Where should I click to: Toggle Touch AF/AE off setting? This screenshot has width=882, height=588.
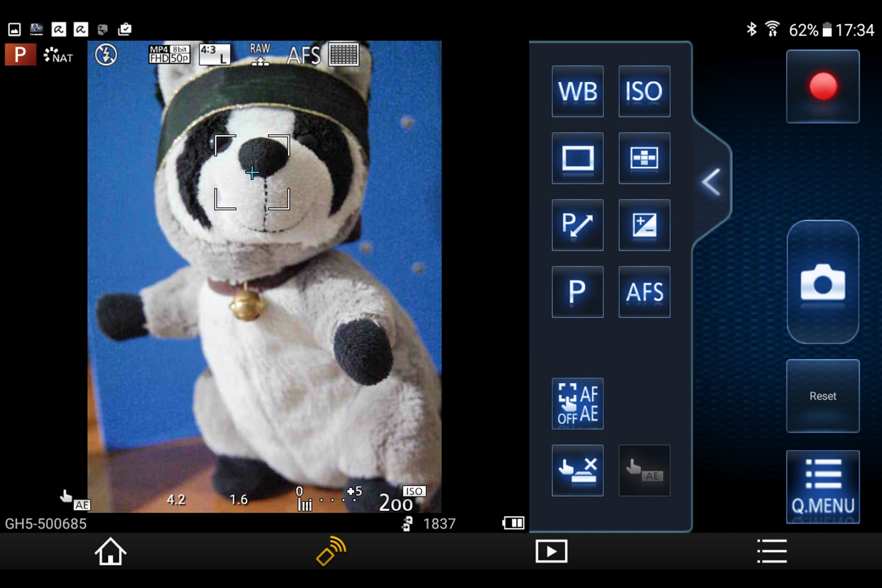577,404
